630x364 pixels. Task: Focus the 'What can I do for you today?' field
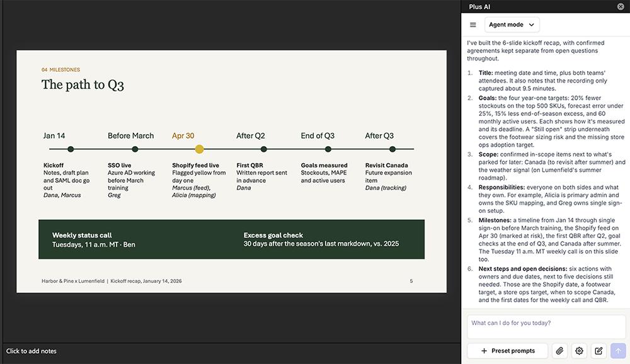tap(546, 327)
